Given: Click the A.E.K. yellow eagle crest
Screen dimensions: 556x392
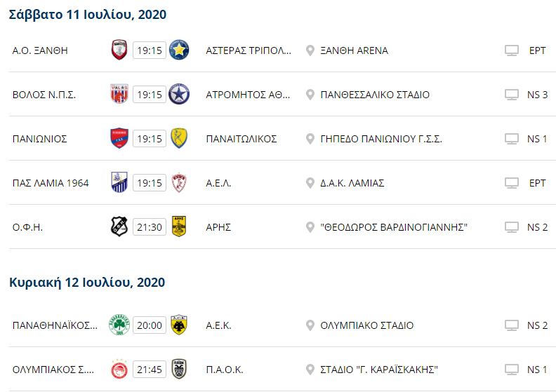Looking at the screenshot, I should click(179, 325).
